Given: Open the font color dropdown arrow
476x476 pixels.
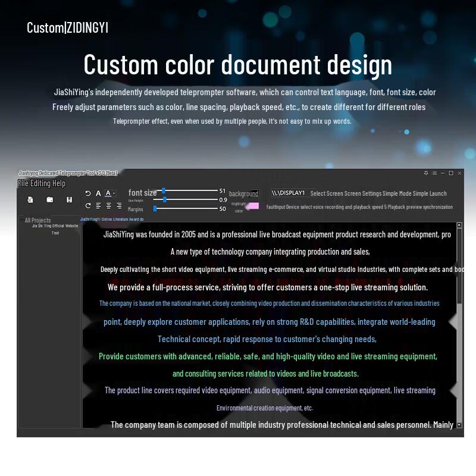Looking at the screenshot, I should [x=114, y=193].
